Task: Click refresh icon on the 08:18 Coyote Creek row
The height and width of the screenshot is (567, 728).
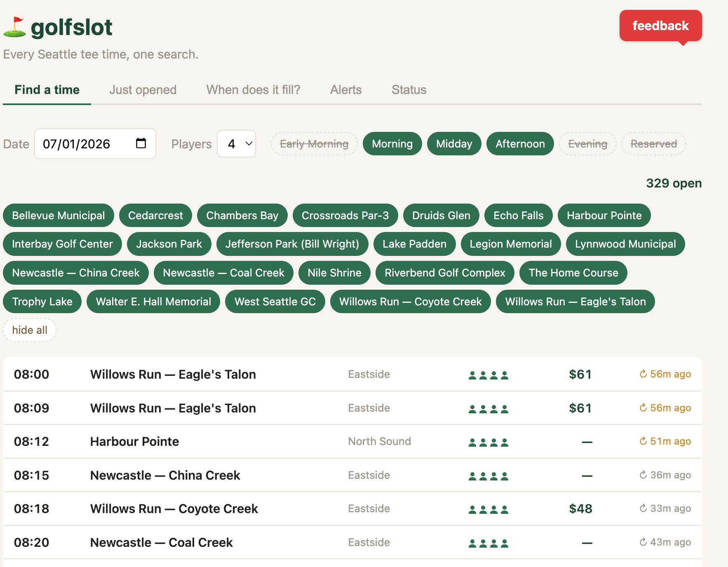Action: point(643,508)
